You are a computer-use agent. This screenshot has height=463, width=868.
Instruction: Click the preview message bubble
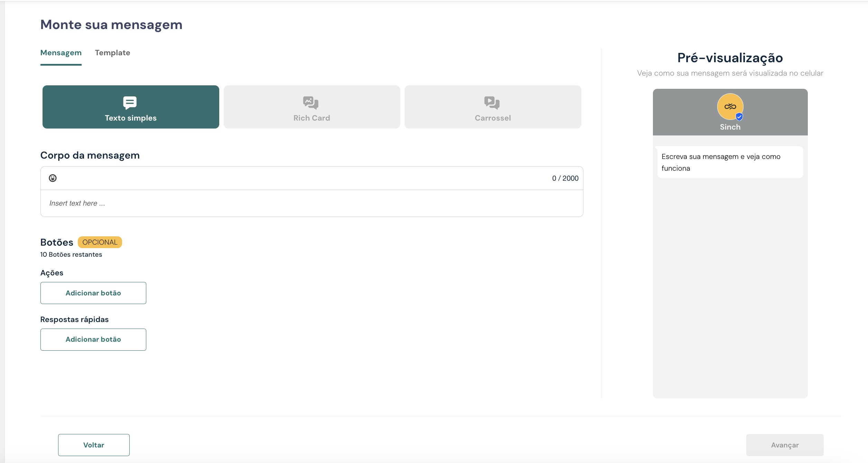coord(730,162)
